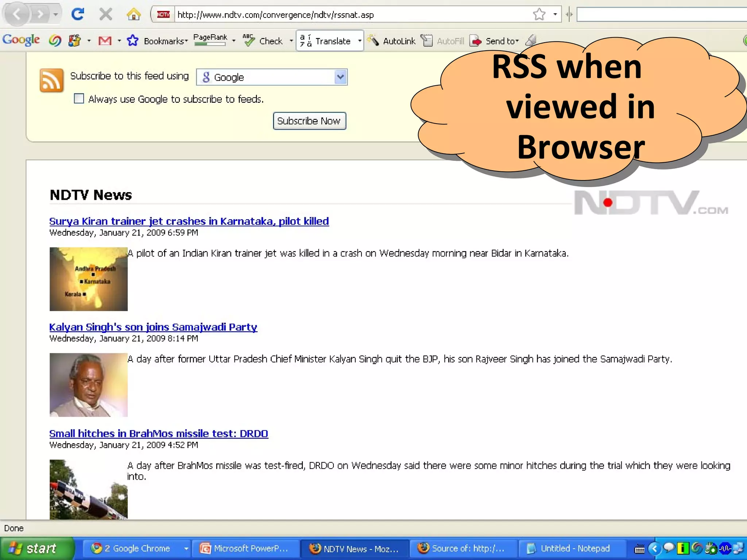The height and width of the screenshot is (560, 747).
Task: Click the AutoFill toolbar button
Action: pyautogui.click(x=442, y=41)
